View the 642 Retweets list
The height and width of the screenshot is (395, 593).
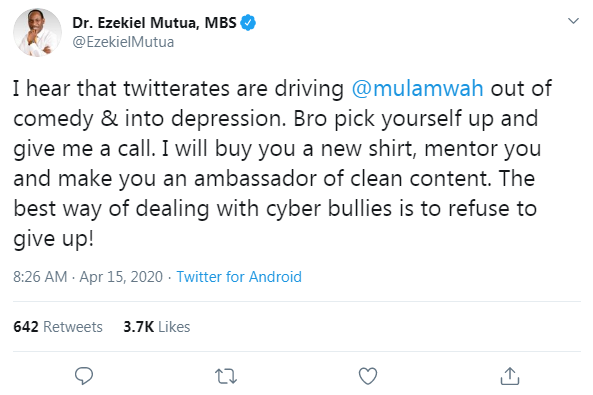pyautogui.click(x=58, y=327)
